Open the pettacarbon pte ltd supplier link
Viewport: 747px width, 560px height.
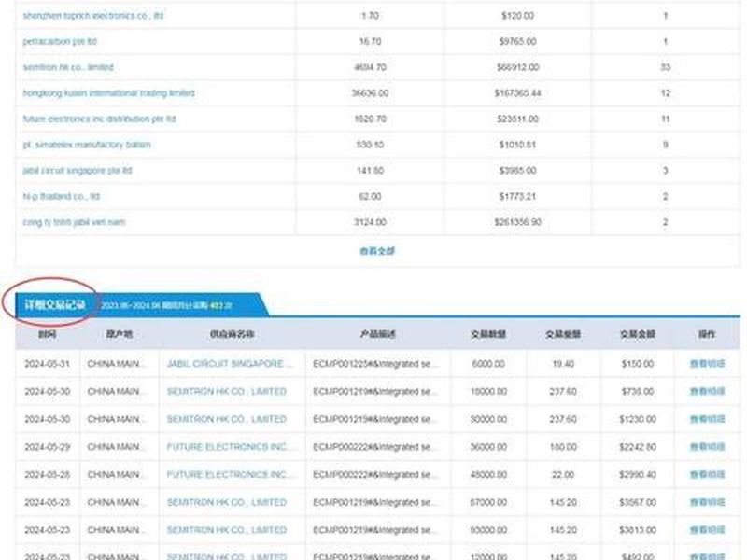coord(60,41)
